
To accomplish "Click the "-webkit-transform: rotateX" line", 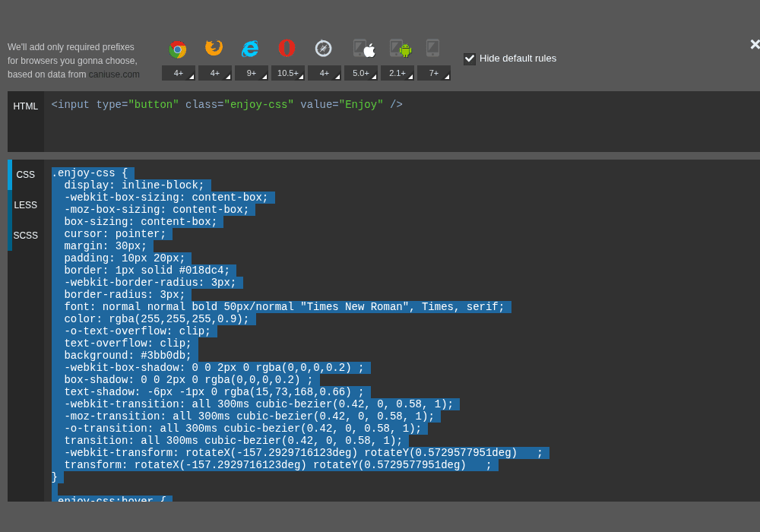I will 303,452.
